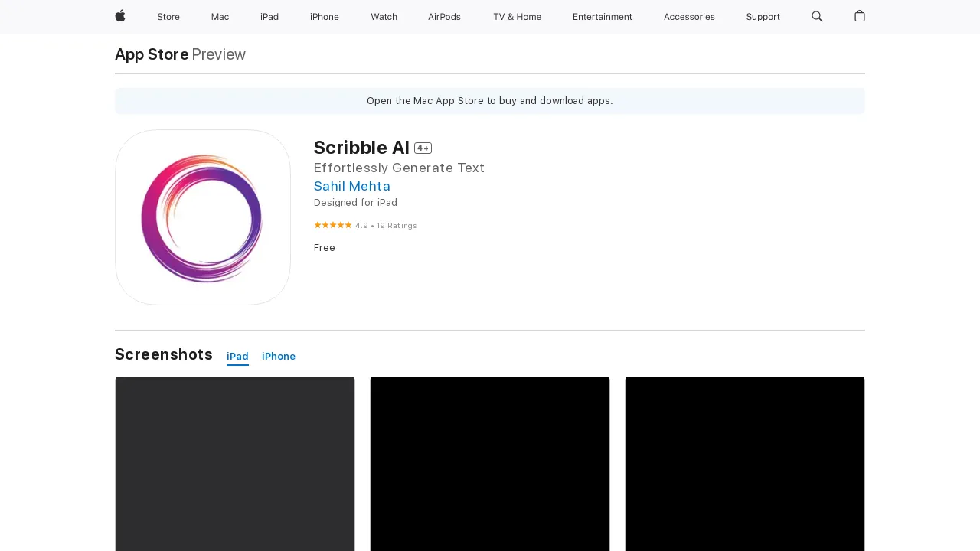Click "Effortlessly Generate Text" subtitle
Viewport: 980px width, 551px height.
tap(399, 168)
